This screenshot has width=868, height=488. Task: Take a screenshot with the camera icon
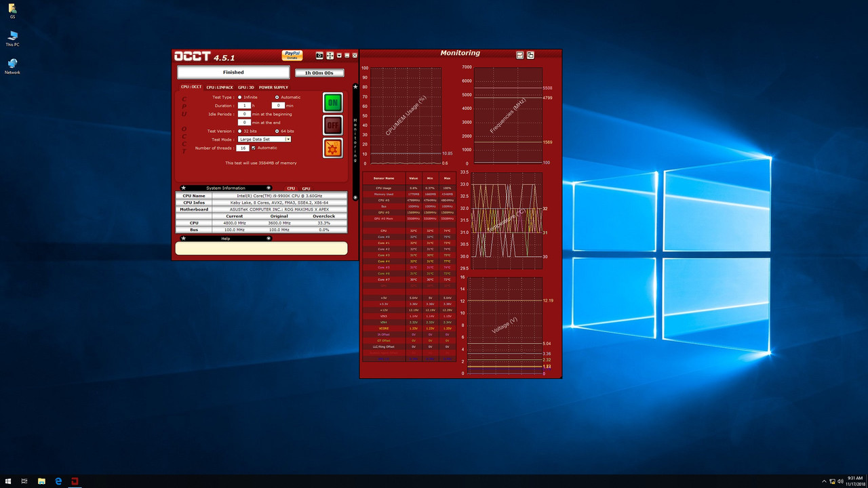point(320,56)
